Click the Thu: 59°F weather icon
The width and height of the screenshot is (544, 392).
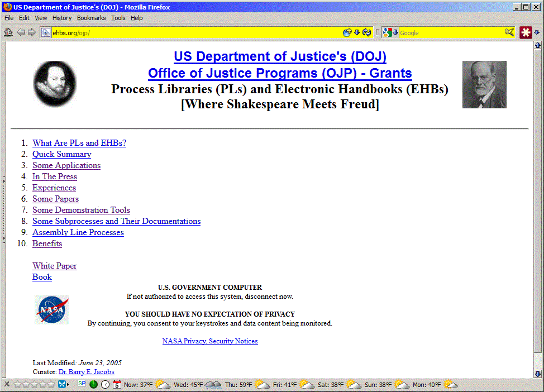[x=262, y=384]
